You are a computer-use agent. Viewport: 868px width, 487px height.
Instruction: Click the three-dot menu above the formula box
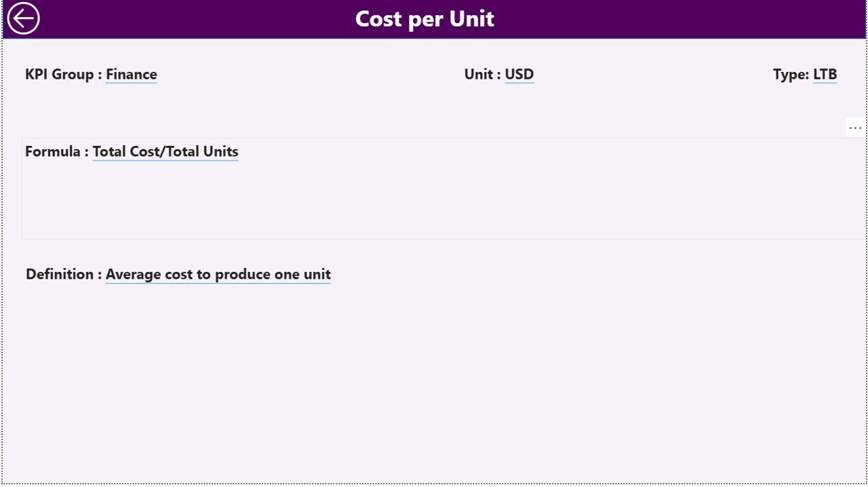[856, 127]
